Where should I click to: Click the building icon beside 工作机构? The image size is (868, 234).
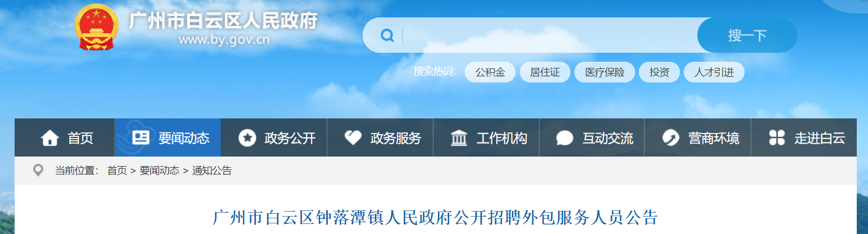click(459, 138)
